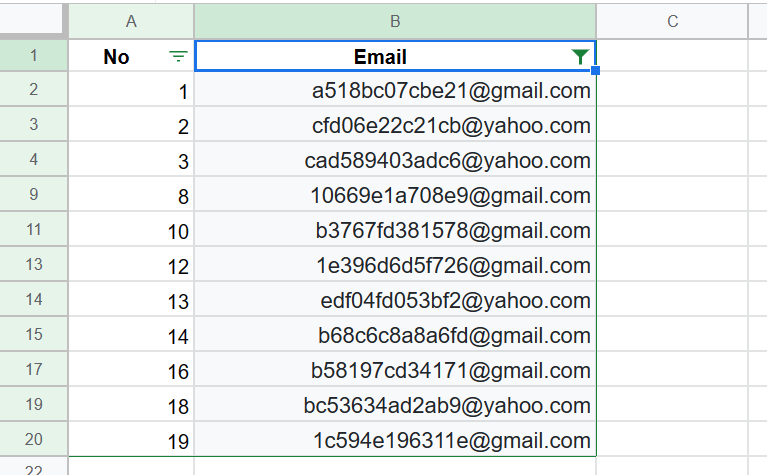The height and width of the screenshot is (475, 767).
Task: Select empty cell C in row 13
Action: (673, 265)
